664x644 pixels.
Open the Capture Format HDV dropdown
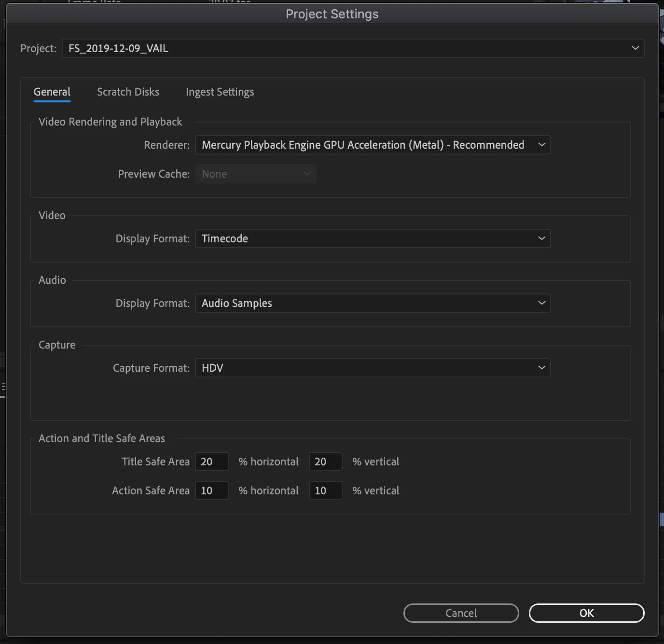(373, 368)
